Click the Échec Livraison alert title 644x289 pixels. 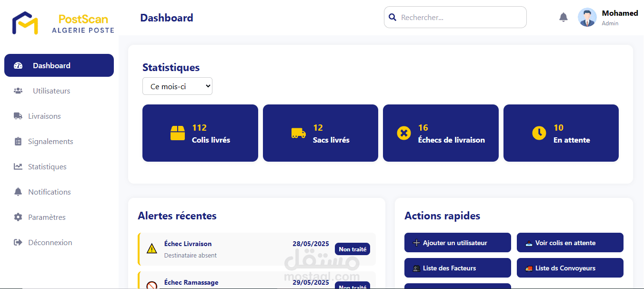pyautogui.click(x=188, y=244)
